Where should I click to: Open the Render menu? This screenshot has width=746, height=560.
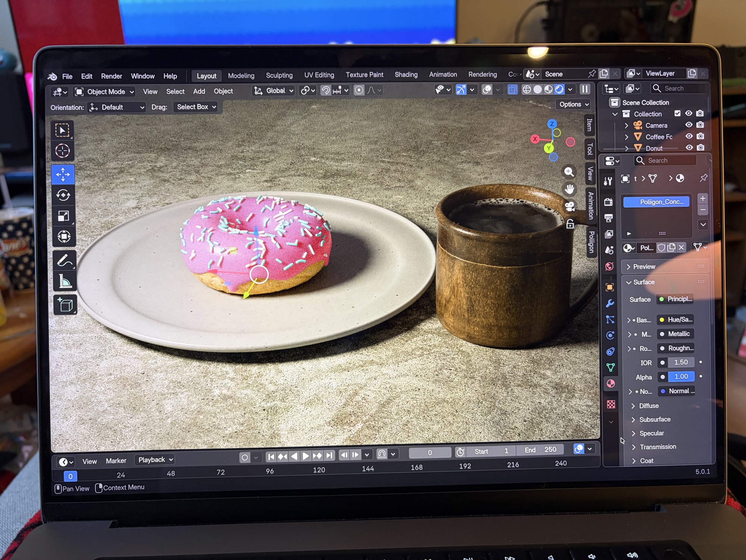[x=111, y=76]
